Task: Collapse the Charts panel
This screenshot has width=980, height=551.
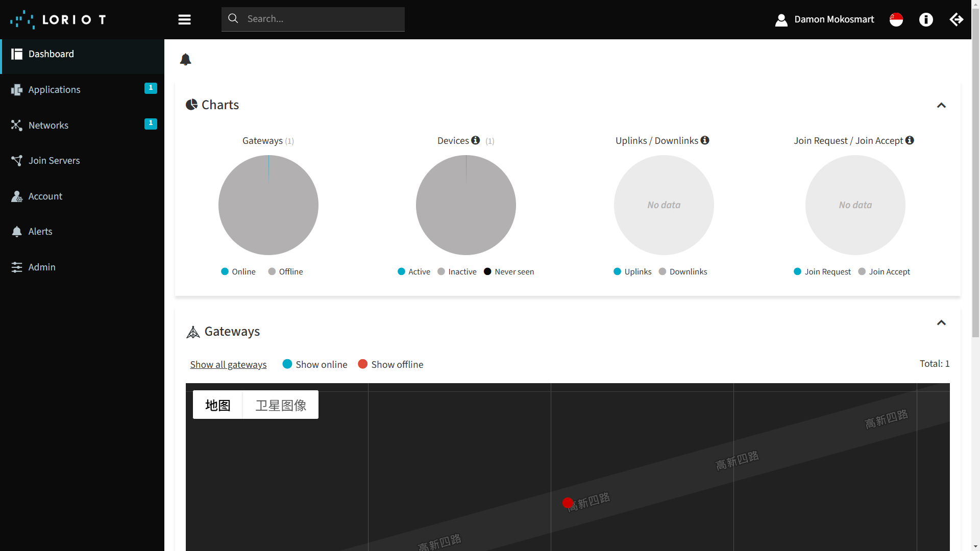Action: 941,105
